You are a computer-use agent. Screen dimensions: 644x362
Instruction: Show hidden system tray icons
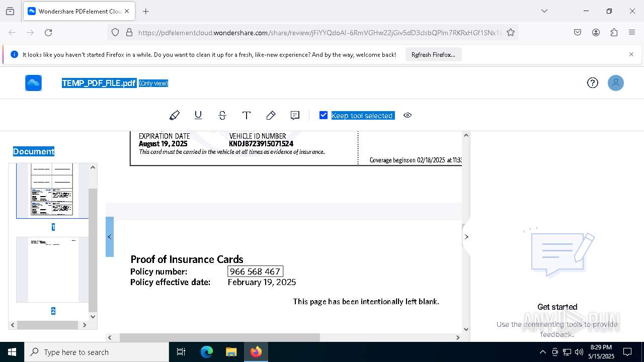point(542,352)
